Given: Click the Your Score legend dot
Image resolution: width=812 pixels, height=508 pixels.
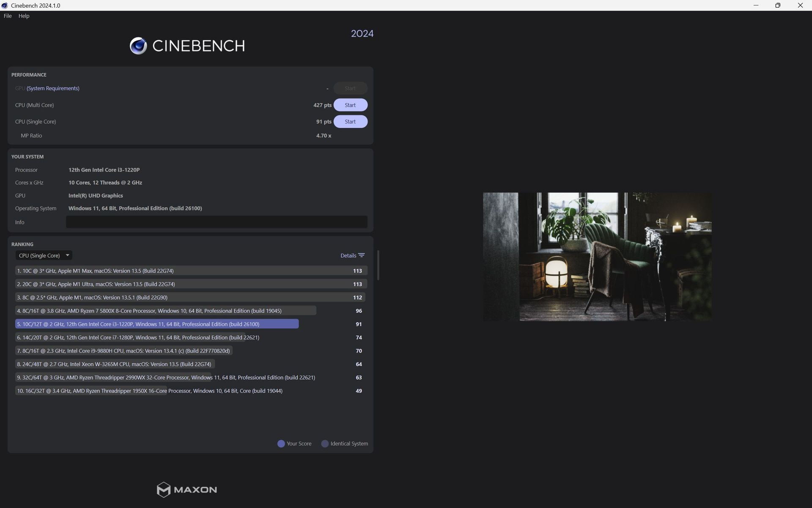Looking at the screenshot, I should click(x=281, y=444).
